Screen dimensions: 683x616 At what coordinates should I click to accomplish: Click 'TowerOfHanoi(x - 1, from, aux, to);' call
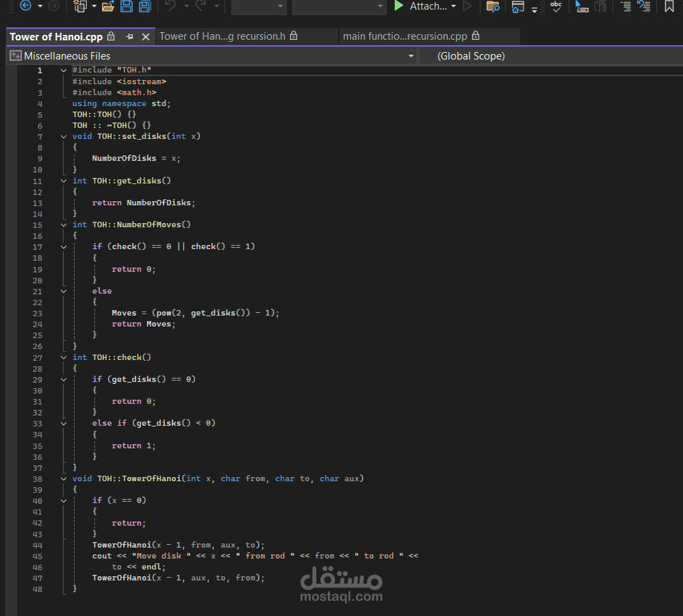(178, 545)
